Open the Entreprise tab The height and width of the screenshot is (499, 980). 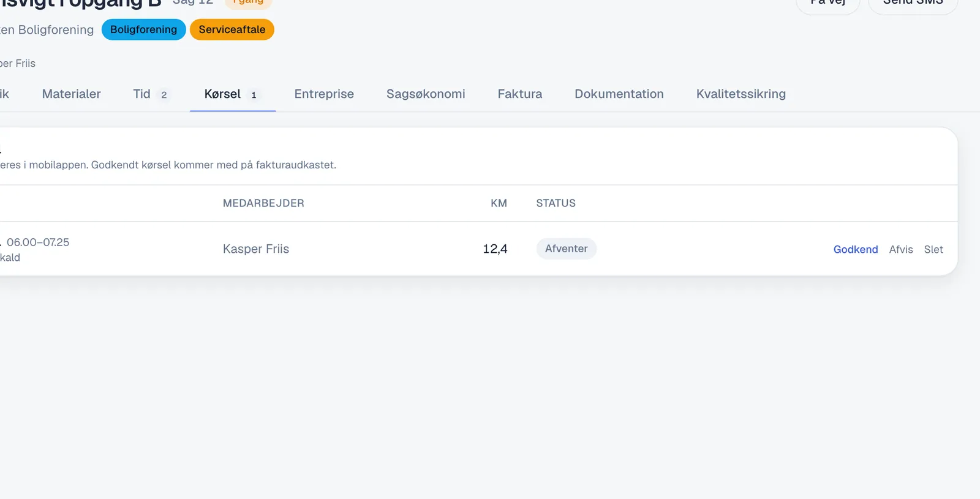click(x=324, y=94)
